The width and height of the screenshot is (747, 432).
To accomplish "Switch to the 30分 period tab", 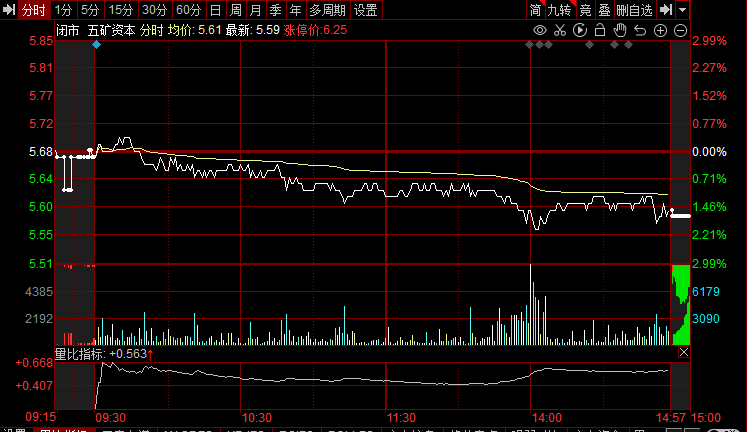I will [155, 10].
